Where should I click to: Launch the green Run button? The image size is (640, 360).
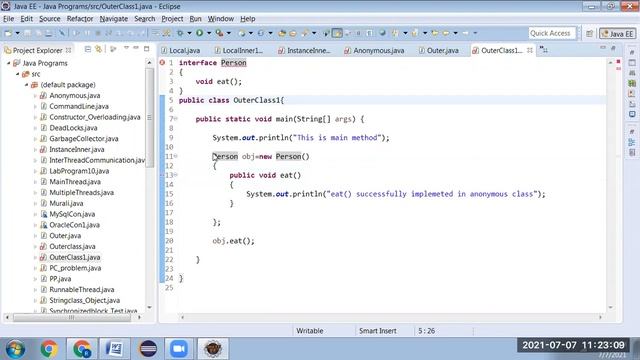point(200,33)
